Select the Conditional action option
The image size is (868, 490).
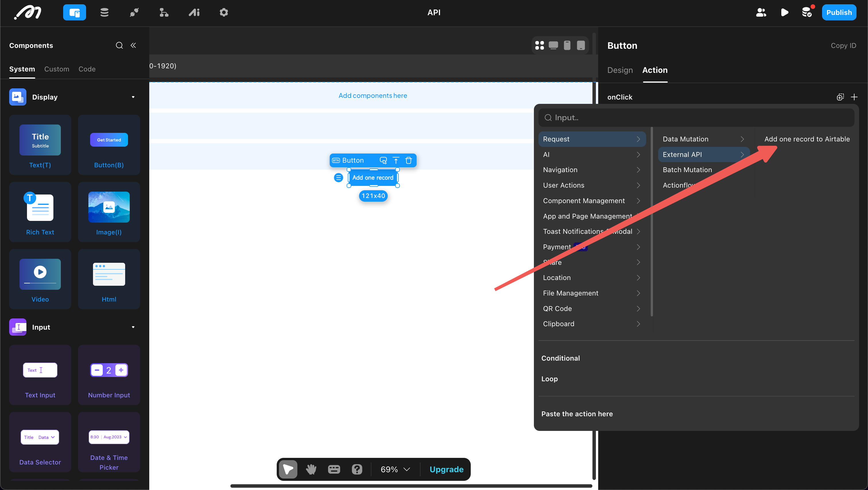point(560,358)
